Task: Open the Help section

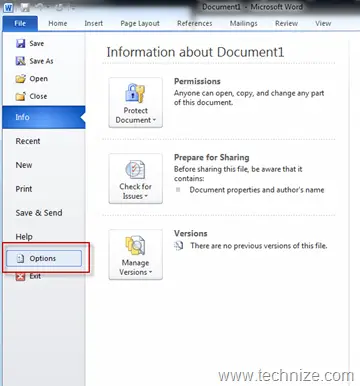Action: [x=24, y=237]
